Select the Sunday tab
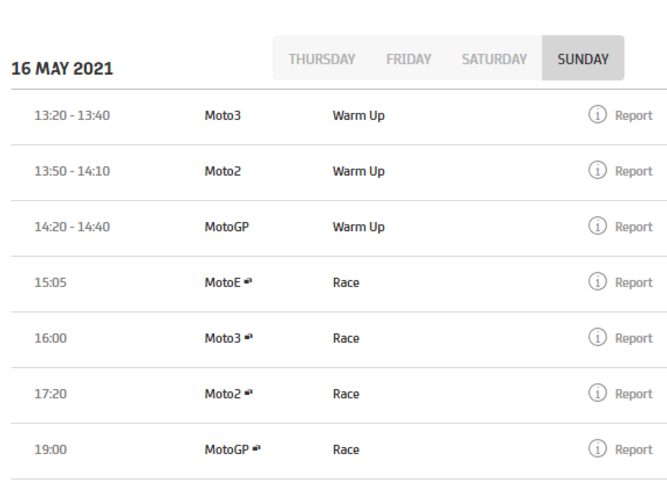 583,59
